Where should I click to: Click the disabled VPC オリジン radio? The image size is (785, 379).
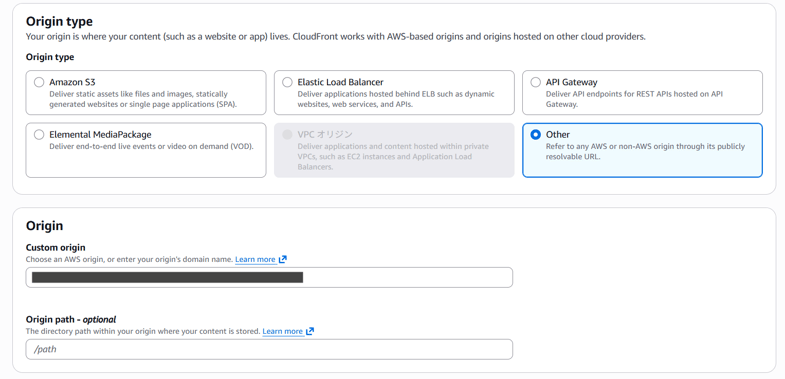pos(287,135)
